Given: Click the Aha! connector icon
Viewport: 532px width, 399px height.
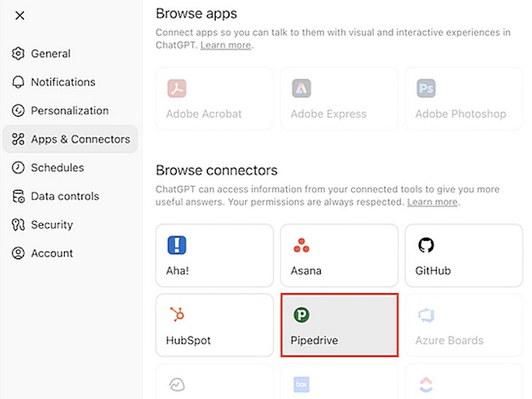Looking at the screenshot, I should [177, 245].
